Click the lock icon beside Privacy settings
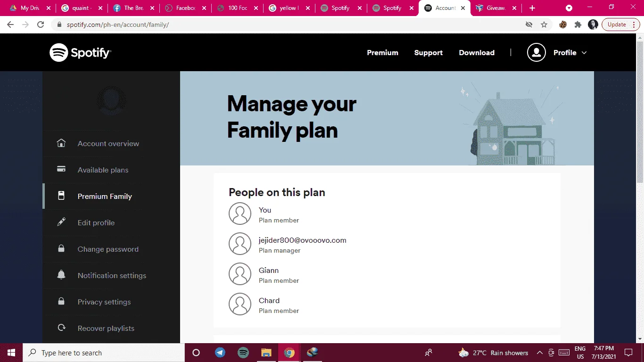Image resolution: width=644 pixels, height=362 pixels. pyautogui.click(x=61, y=301)
